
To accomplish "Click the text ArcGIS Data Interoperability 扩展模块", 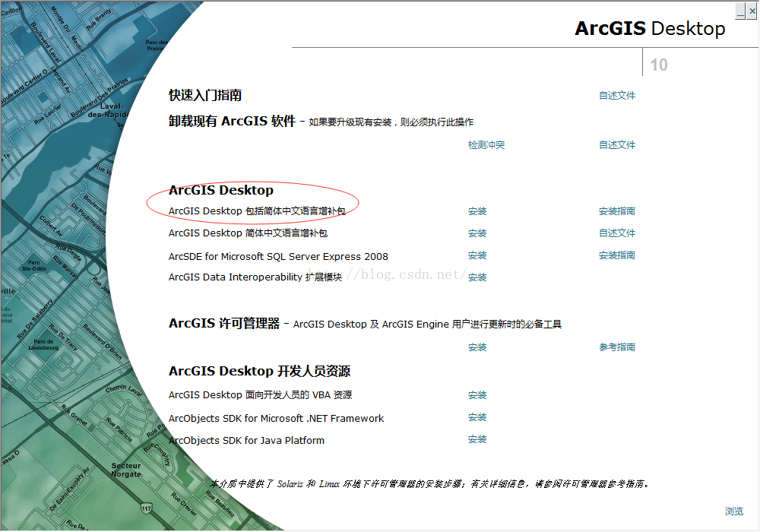I will 255,277.
